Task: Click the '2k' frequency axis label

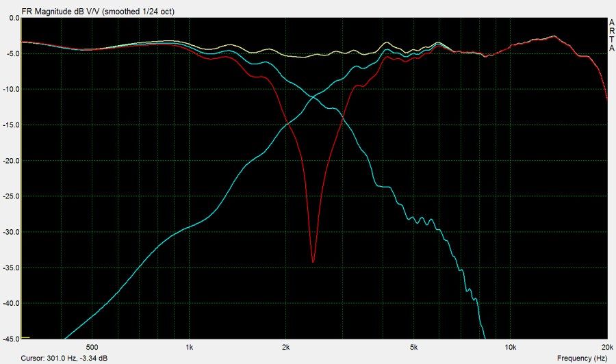Action: tap(286, 347)
